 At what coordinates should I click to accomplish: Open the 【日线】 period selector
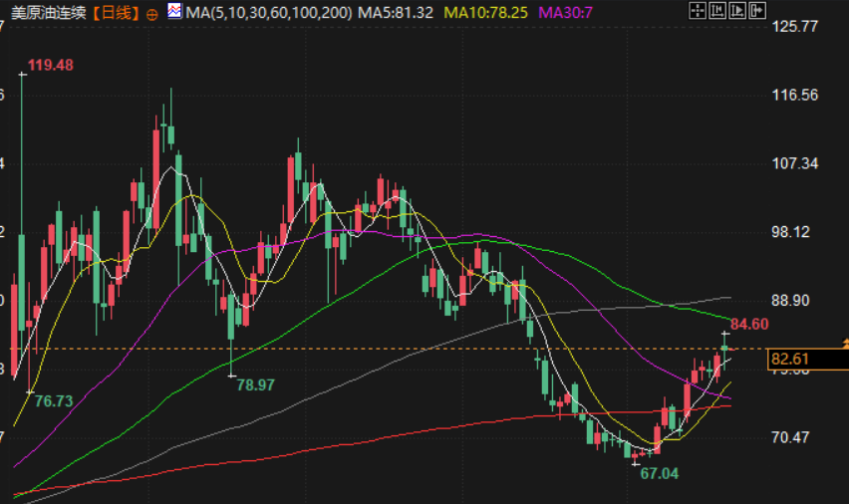tap(116, 12)
